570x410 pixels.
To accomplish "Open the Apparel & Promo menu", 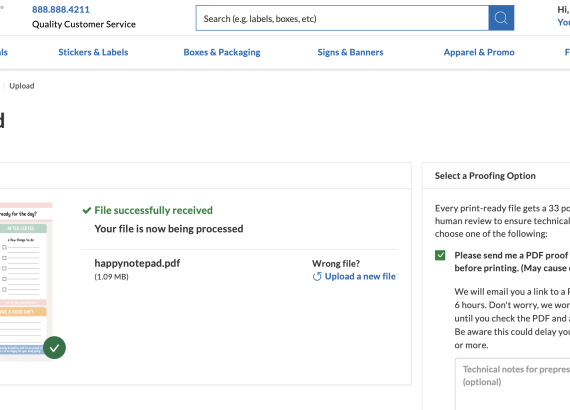I will pyautogui.click(x=479, y=52).
